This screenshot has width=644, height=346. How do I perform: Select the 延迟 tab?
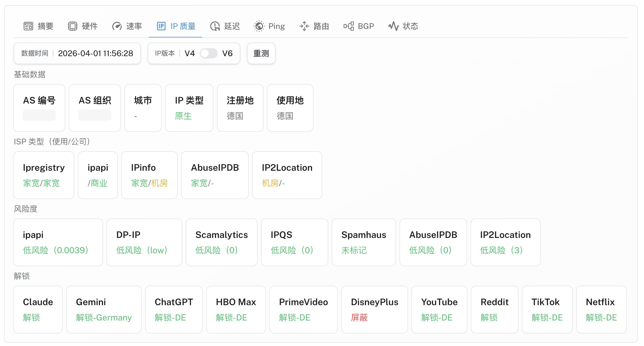point(225,26)
